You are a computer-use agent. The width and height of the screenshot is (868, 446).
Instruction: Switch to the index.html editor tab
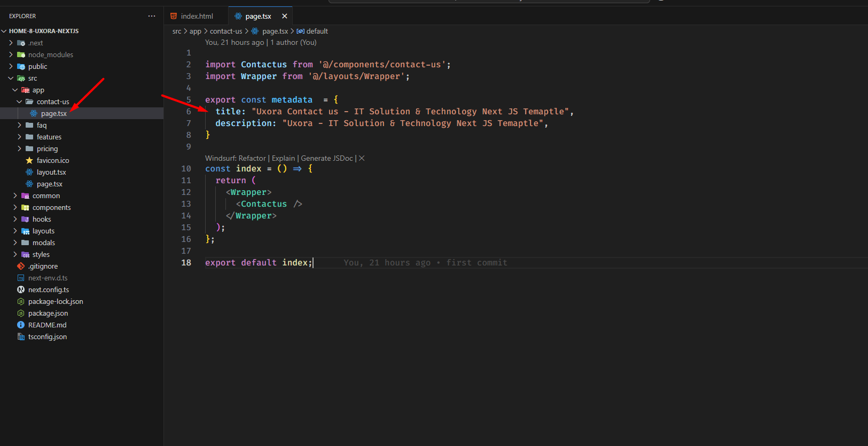(x=196, y=16)
